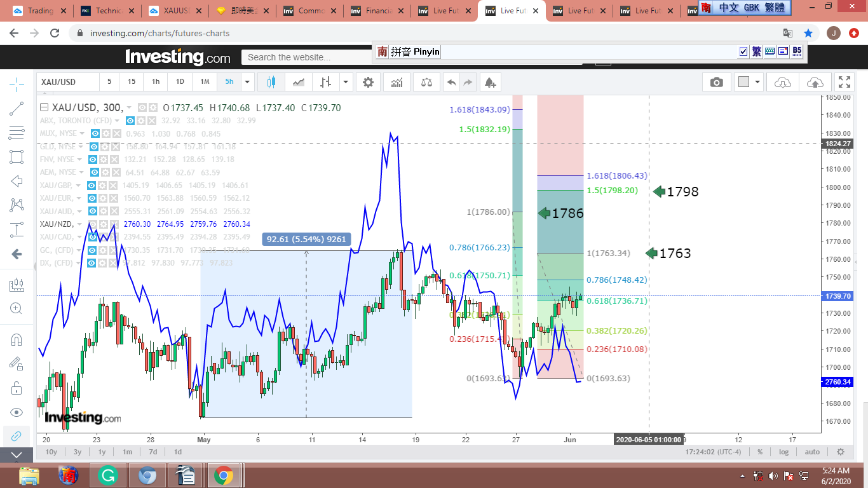868x488 pixels.
Task: Expand the XAU/NZD legend dropdown
Action: point(79,224)
